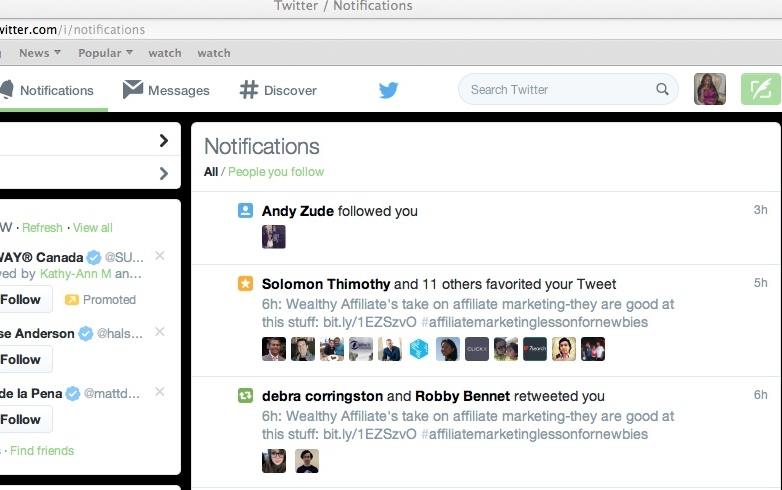Click the orange favorite star notification icon
This screenshot has height=490, width=782.
[245, 284]
